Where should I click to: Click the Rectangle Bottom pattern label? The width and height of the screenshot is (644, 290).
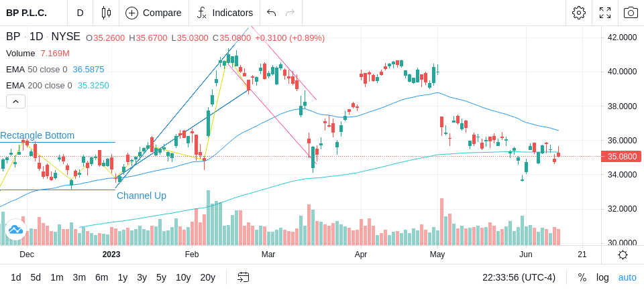(38, 135)
